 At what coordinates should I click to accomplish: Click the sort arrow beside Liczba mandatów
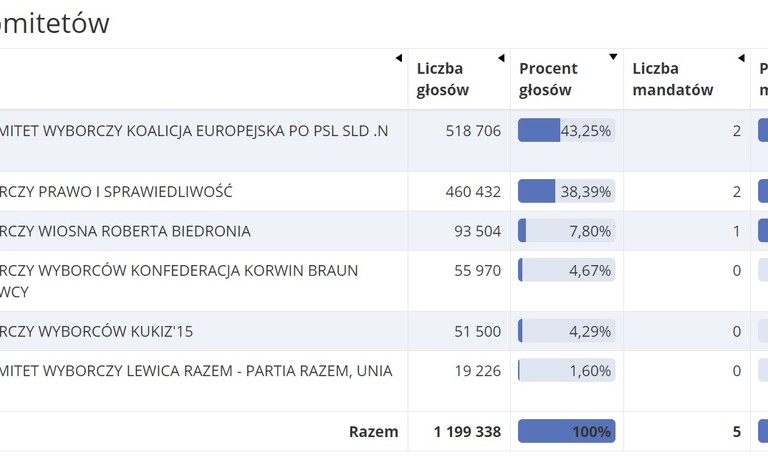740,57
